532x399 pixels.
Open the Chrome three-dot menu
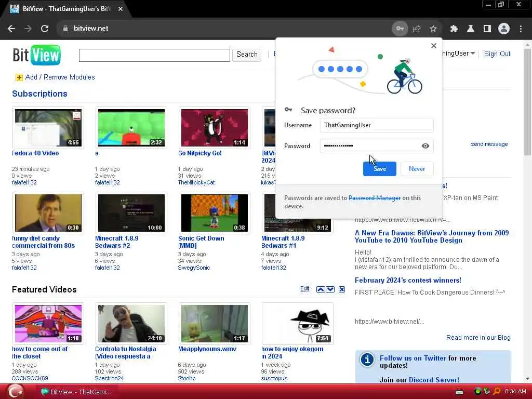pyautogui.click(x=521, y=29)
